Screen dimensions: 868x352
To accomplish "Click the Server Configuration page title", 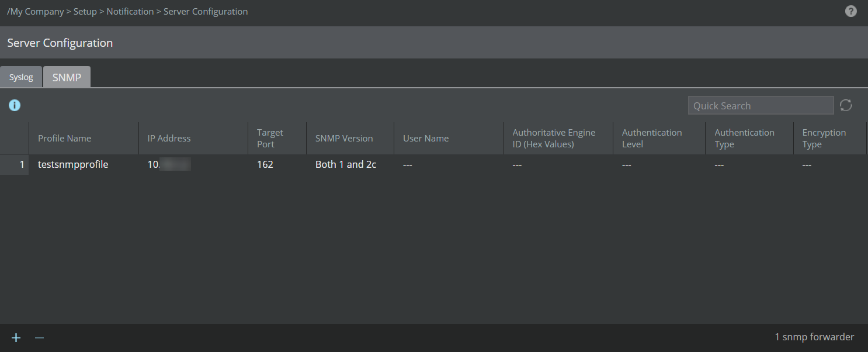I will point(60,43).
